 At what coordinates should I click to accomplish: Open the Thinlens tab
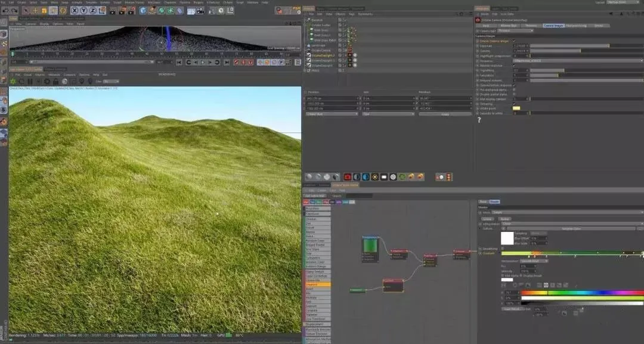tap(530, 26)
